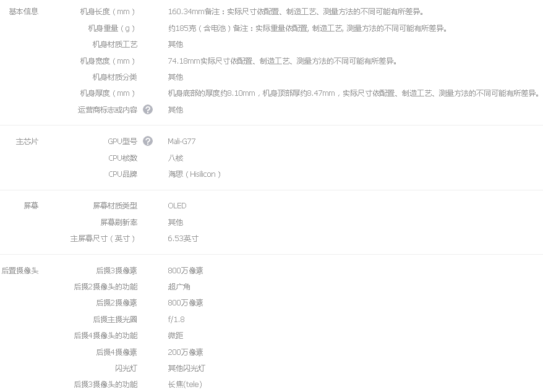The width and height of the screenshot is (543, 392).
Task: Click the help icon beside GPU型号
Action: [147, 141]
